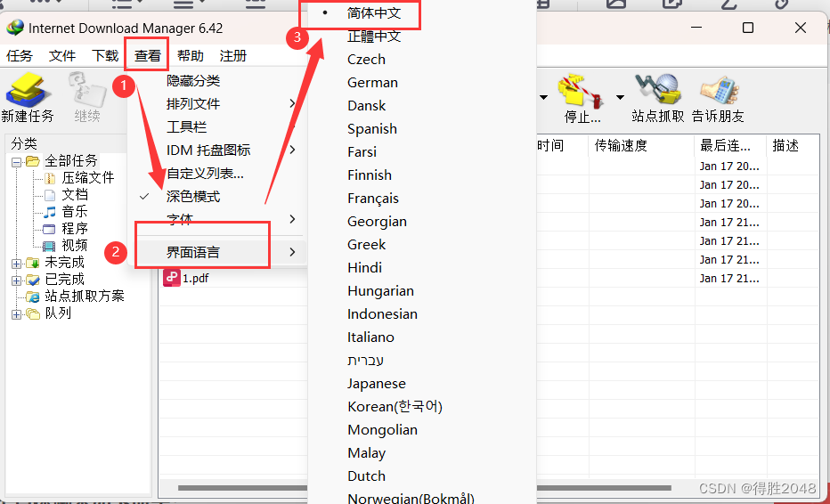Select the 压缩文件 category
This screenshot has height=504, width=830.
coord(88,177)
